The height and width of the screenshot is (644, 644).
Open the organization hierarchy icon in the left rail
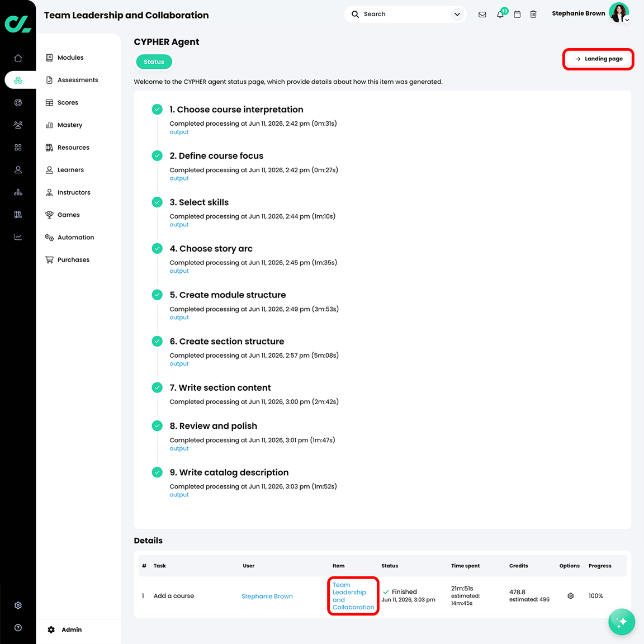click(x=18, y=192)
